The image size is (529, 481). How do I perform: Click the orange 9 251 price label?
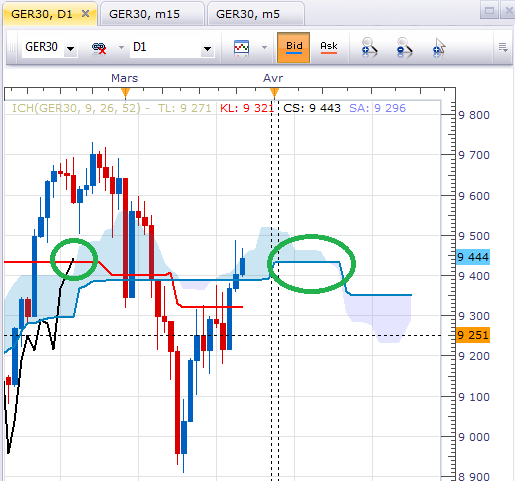[473, 335]
